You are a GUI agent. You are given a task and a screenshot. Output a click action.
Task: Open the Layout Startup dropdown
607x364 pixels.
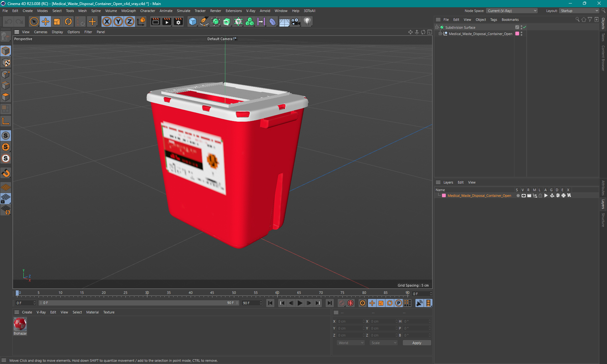tap(579, 11)
